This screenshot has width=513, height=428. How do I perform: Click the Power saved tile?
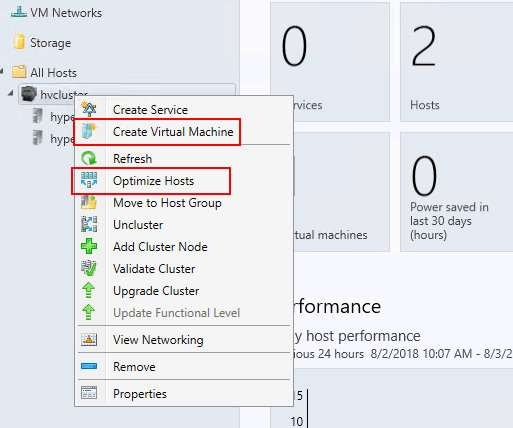pyautogui.click(x=456, y=192)
